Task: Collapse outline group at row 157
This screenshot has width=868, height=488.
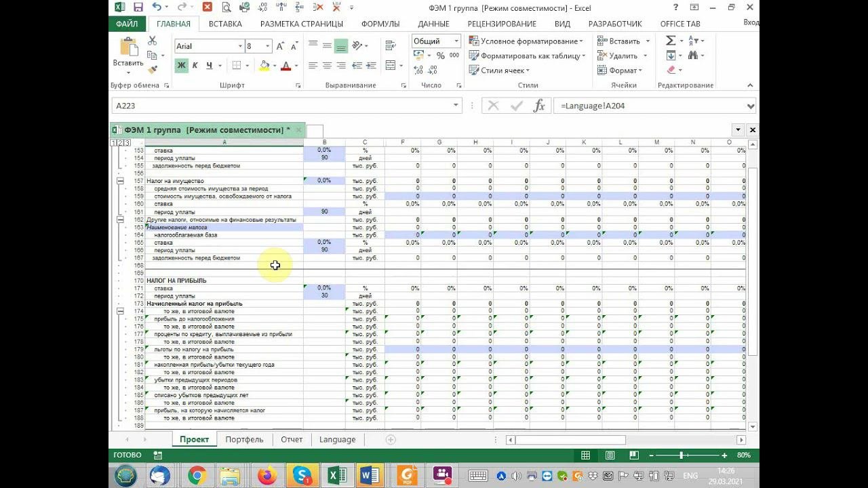Action: tap(120, 181)
